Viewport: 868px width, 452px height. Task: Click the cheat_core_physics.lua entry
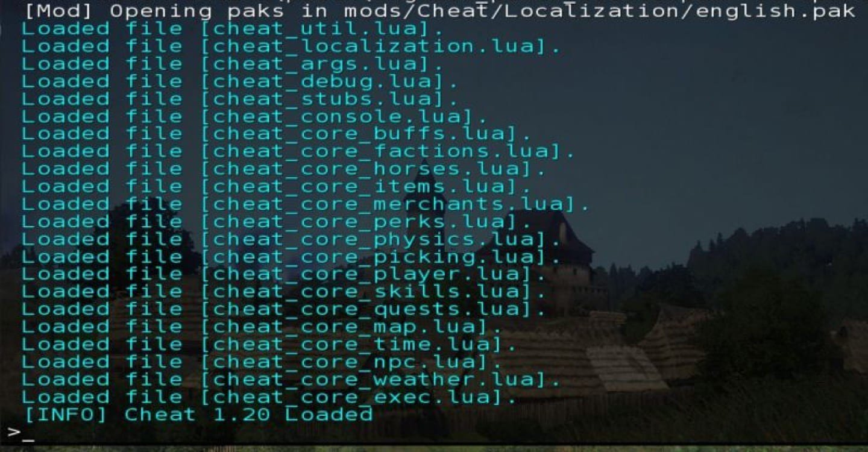[291, 239]
